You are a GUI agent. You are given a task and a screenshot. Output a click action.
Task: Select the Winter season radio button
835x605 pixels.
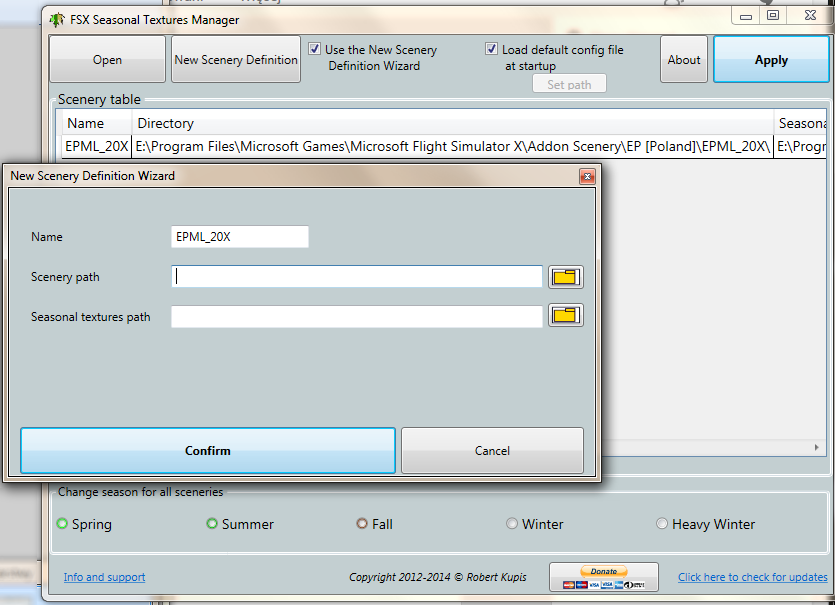pyautogui.click(x=512, y=524)
